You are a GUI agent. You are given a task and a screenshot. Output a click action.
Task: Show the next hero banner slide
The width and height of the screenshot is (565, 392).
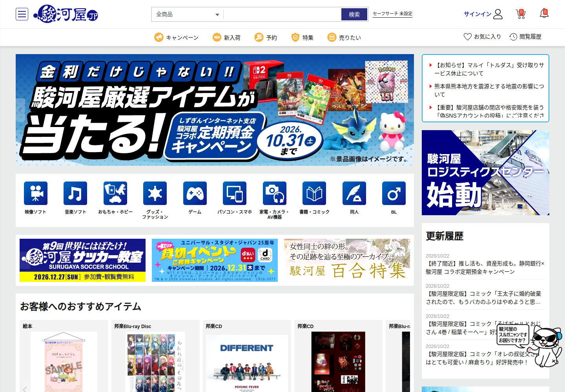(409, 110)
